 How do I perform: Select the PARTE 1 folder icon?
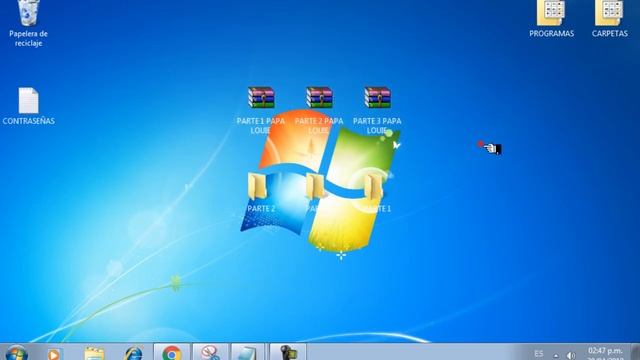coord(373,187)
